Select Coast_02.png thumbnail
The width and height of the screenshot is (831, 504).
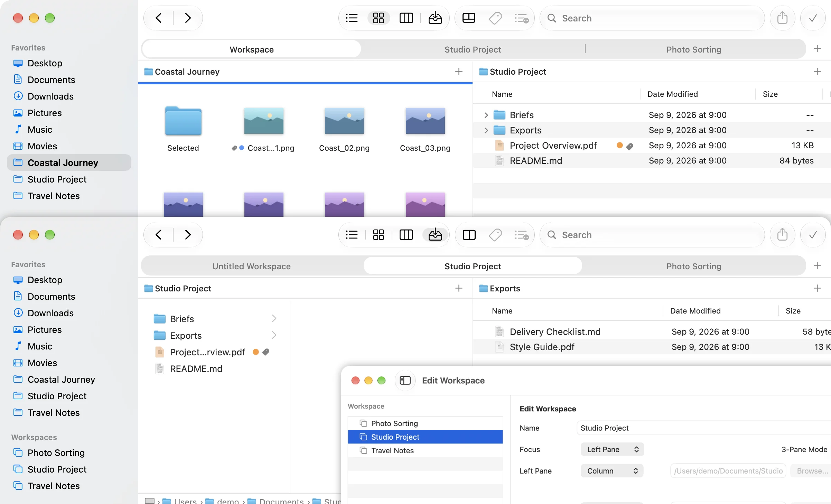tap(344, 121)
